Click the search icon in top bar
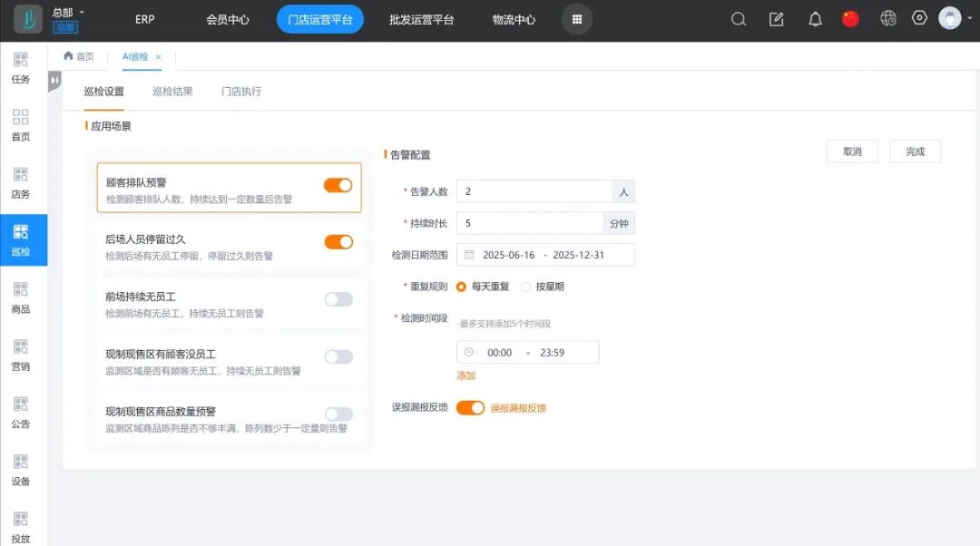Viewport: 980px width, 546px height. (739, 19)
